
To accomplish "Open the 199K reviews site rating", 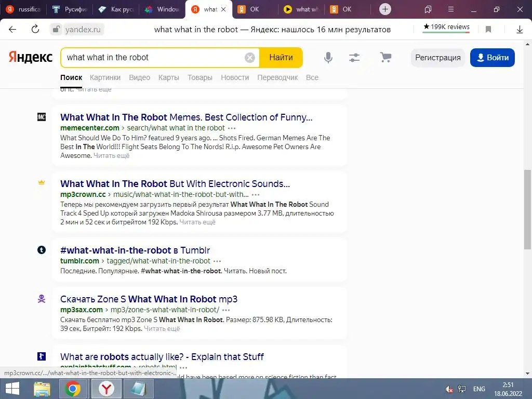I will [x=446, y=27].
